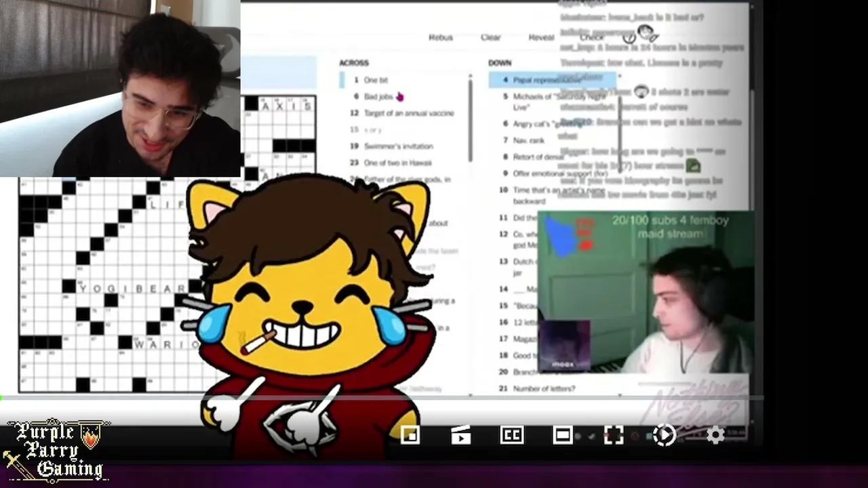
Task: Select down clue 4 "Papal representative"
Action: click(552, 80)
